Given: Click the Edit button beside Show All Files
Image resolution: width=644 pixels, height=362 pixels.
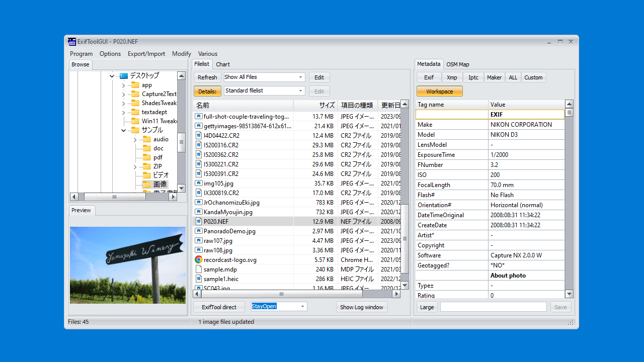Looking at the screenshot, I should 319,77.
